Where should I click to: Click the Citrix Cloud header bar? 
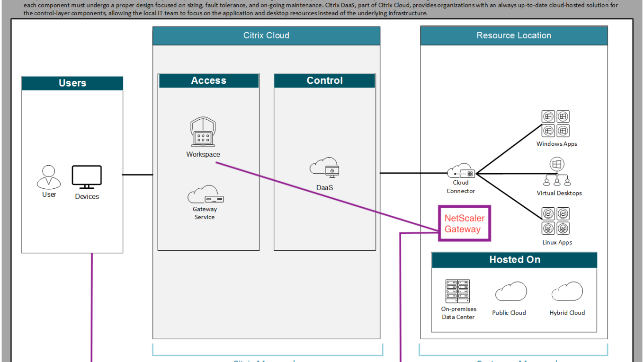[x=266, y=35]
